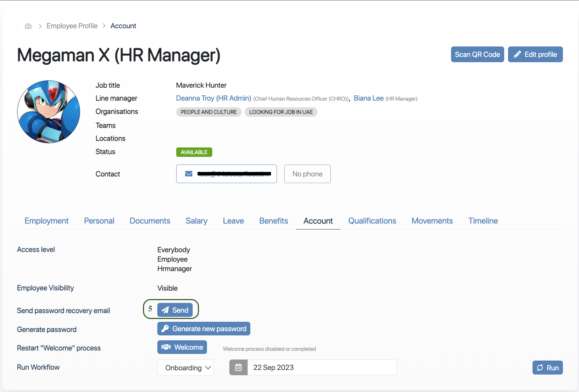Click the calendar icon beside workflow date
Image resolution: width=579 pixels, height=392 pixels.
pos(238,368)
